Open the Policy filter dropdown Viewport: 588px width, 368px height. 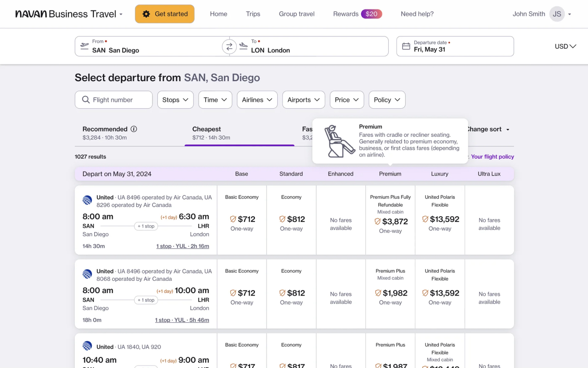point(387,100)
